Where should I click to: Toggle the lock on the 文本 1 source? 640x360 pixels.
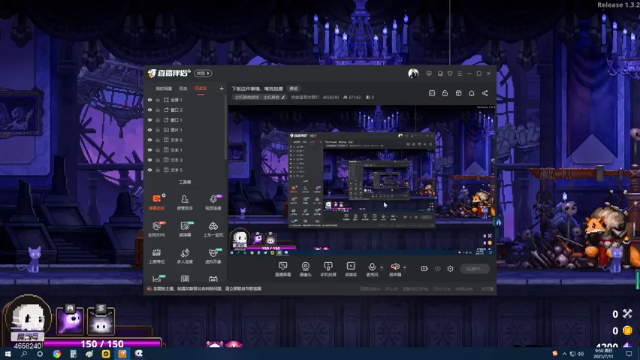pos(158,150)
